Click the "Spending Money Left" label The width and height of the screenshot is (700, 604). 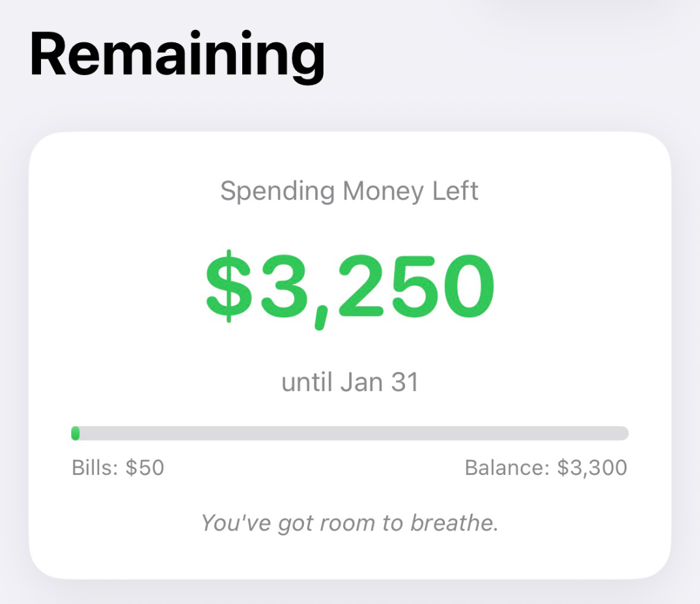point(350,192)
